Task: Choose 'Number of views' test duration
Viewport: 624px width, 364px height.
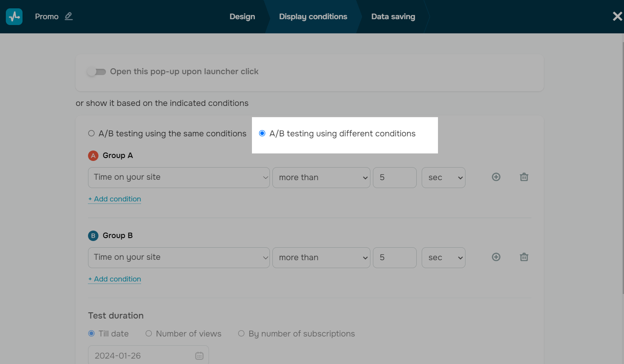Action: pyautogui.click(x=148, y=334)
